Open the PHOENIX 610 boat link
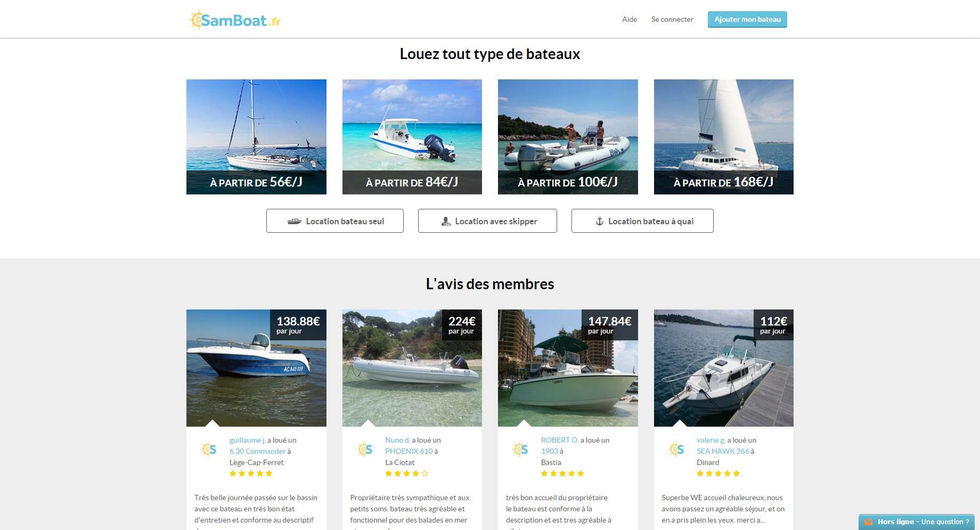 tap(409, 451)
